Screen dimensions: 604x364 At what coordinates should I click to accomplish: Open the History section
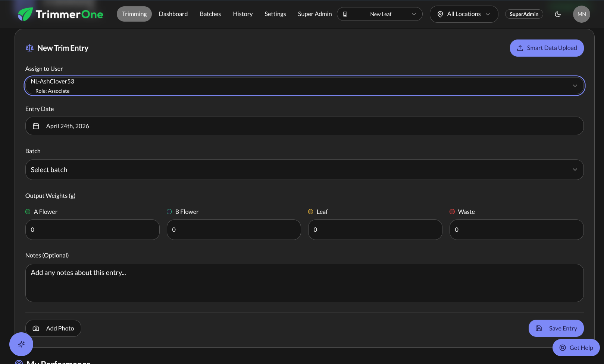[x=242, y=14]
